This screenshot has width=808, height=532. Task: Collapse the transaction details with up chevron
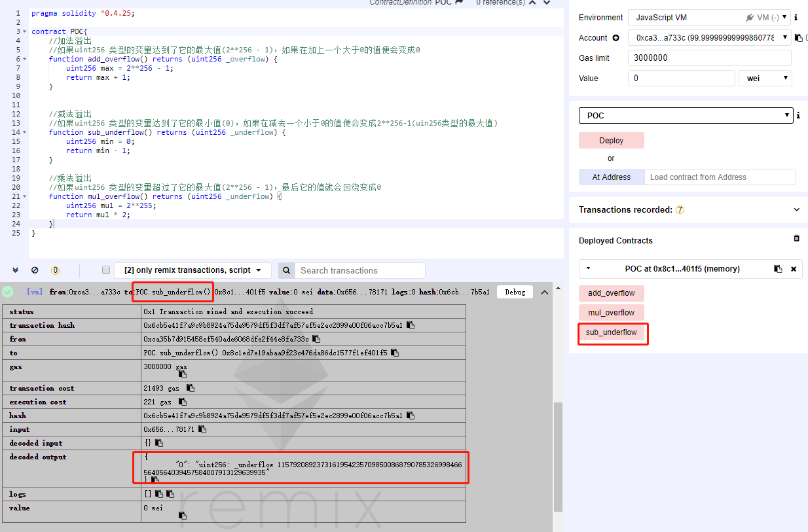coord(544,292)
